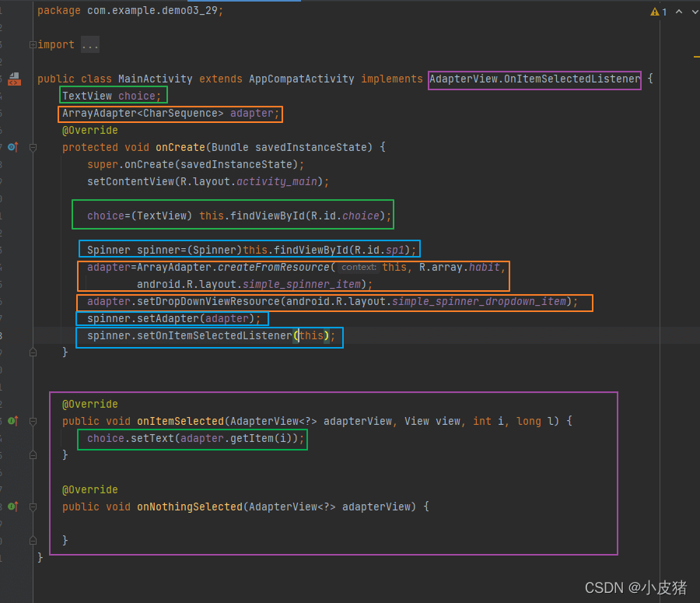Click the yellow warning stripe marker

click(695, 56)
